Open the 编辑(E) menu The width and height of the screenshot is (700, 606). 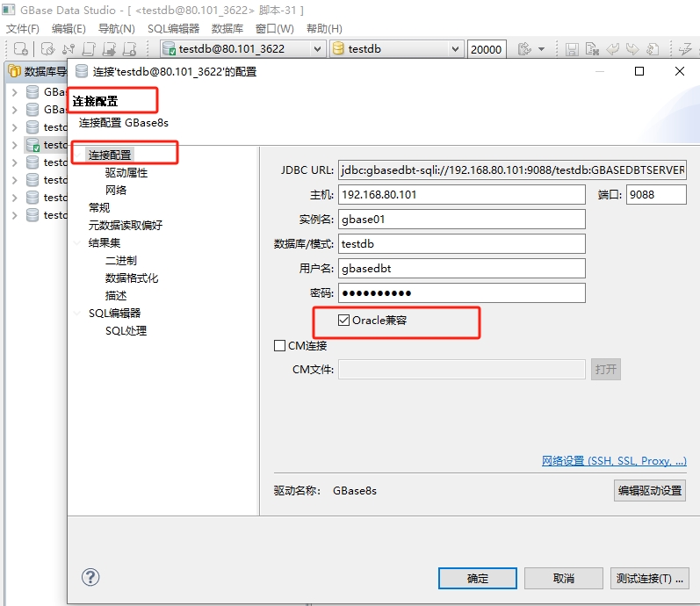[x=69, y=29]
